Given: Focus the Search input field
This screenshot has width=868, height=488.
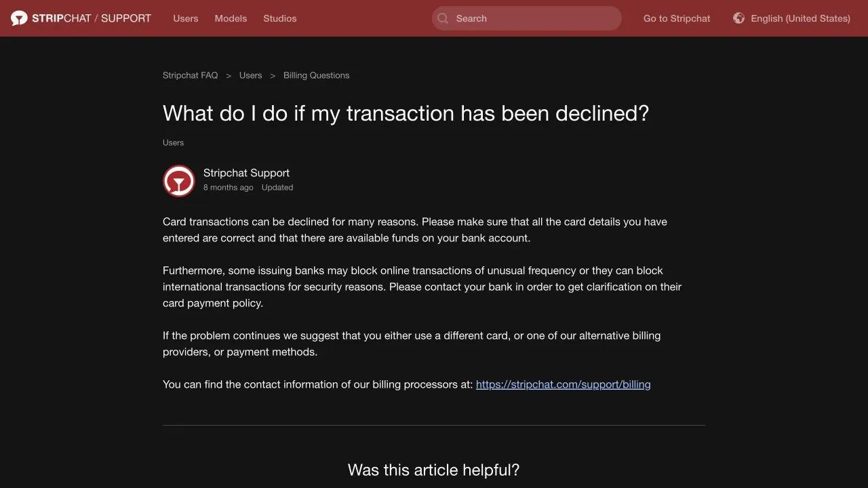Looking at the screenshot, I should click(x=527, y=18).
